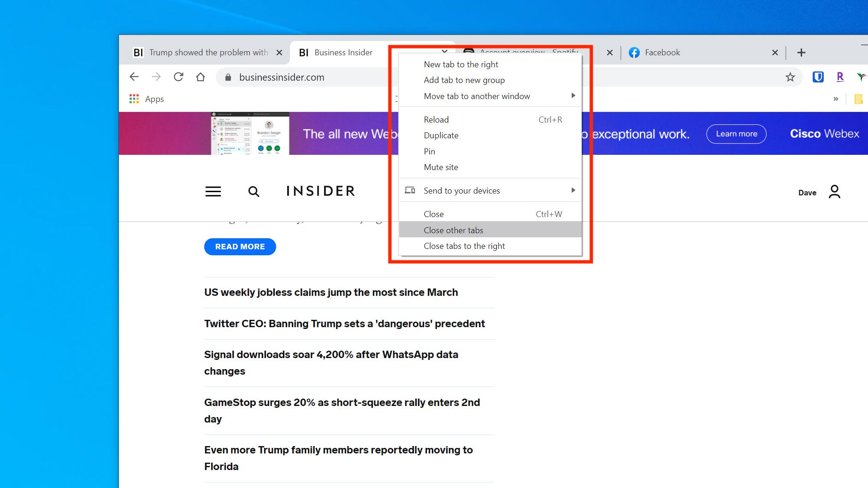Choose New tab to the right
868x488 pixels.
[x=490, y=65]
